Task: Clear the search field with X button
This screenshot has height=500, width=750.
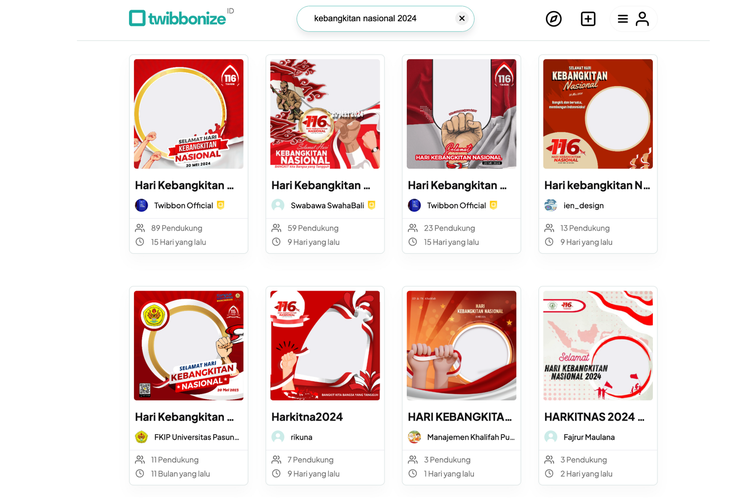Action: tap(462, 18)
